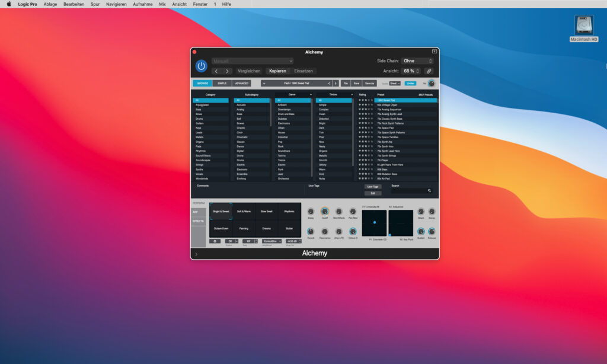Select next preset arrow in preset name bar
This screenshot has height=364, width=607.
336,83
